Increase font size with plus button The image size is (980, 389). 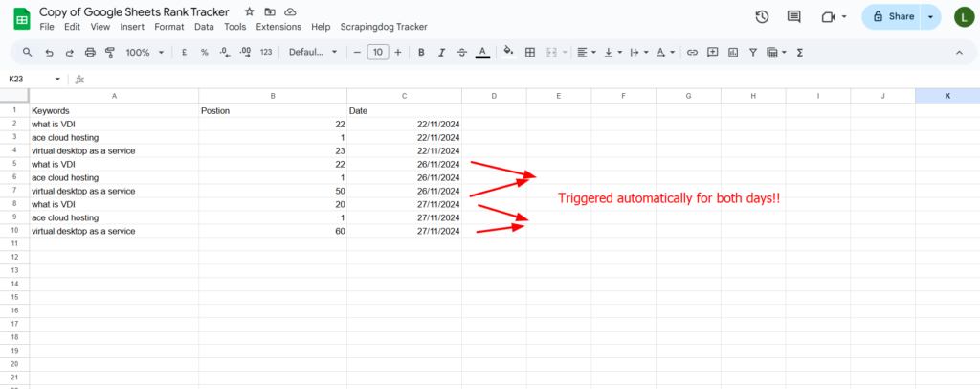(x=398, y=53)
